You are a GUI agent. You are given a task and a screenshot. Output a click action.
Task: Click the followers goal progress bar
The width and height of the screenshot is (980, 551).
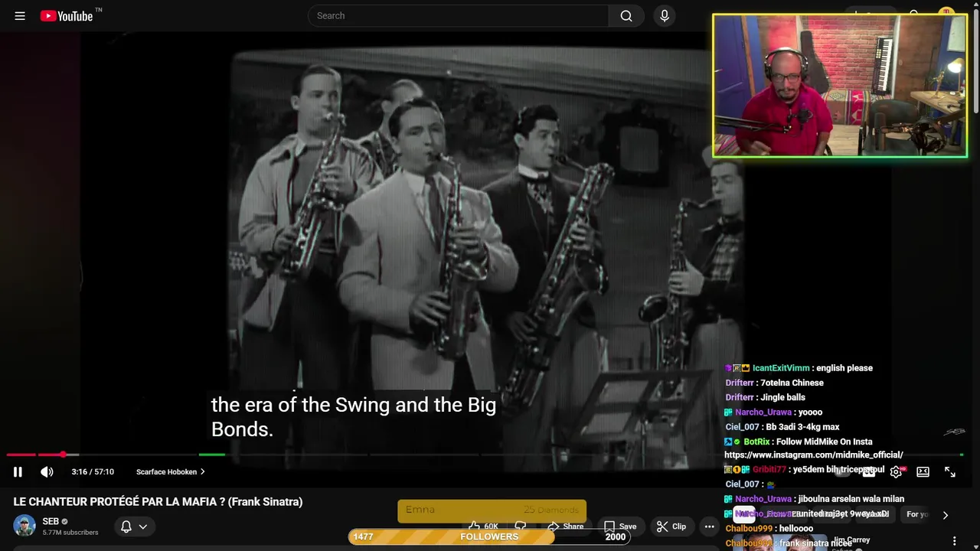pos(489,536)
